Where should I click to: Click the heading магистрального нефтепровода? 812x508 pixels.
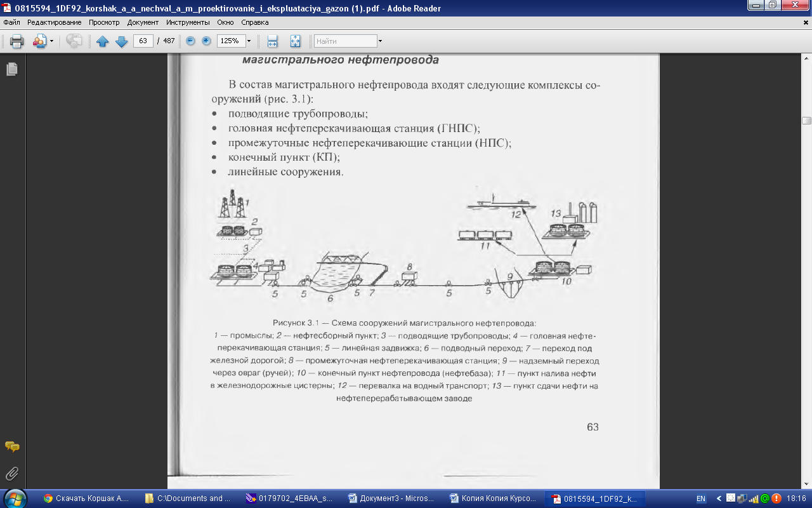[x=341, y=60]
